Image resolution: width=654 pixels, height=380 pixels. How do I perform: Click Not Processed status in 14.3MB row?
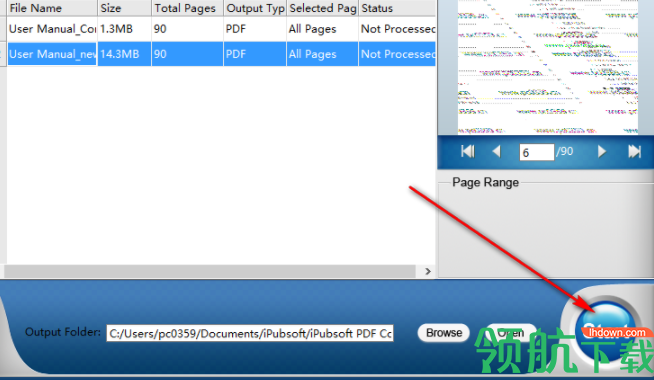click(x=397, y=54)
